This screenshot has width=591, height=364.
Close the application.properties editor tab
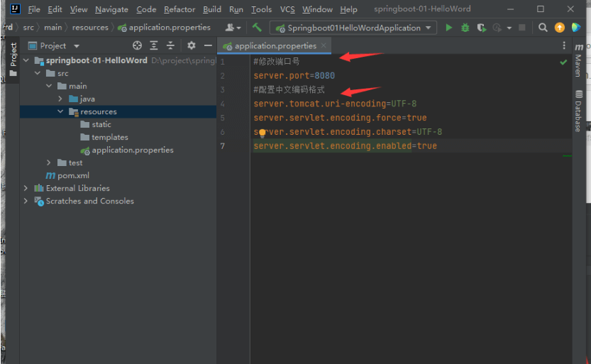pyautogui.click(x=324, y=45)
